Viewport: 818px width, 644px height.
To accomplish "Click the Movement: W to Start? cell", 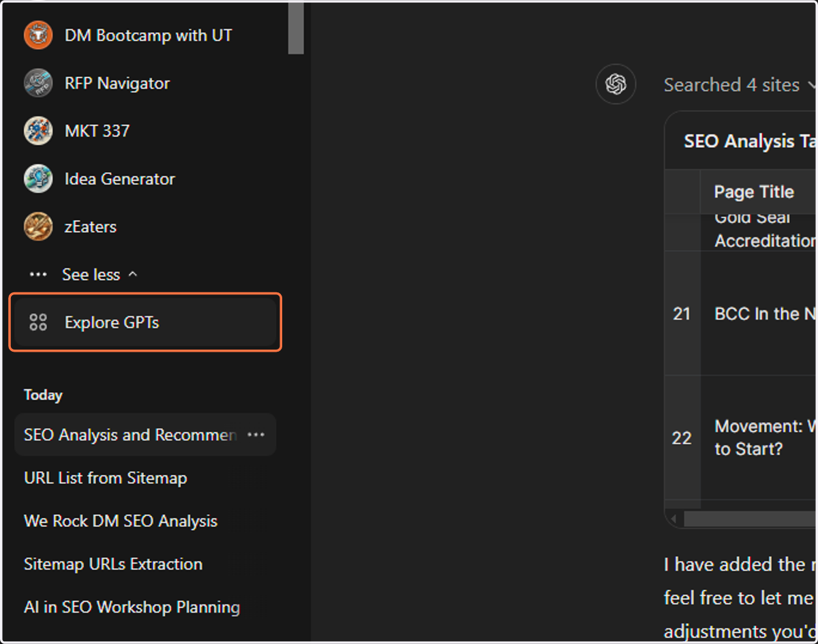I will tap(759, 438).
